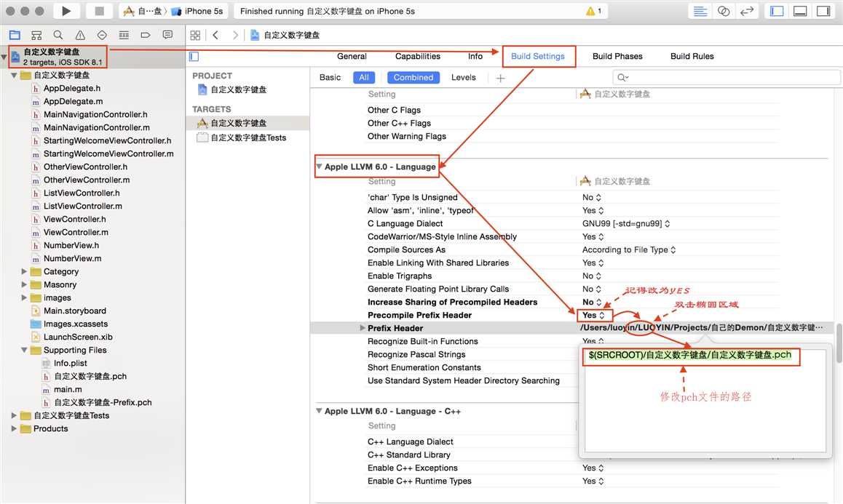Open 自定义数字键盘-Prefix.pch file
The image size is (843, 504).
(x=103, y=402)
